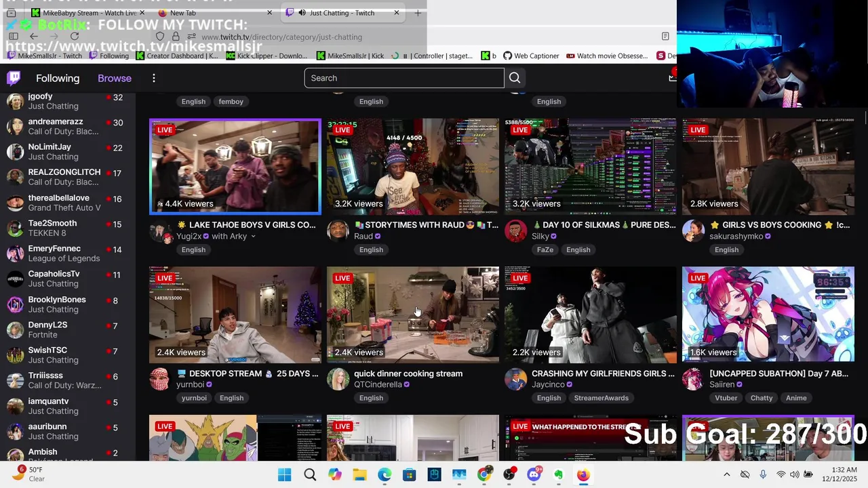This screenshot has width=868, height=488.
Task: Open the 'quick dinner cooking stream' title
Action: coord(408,373)
